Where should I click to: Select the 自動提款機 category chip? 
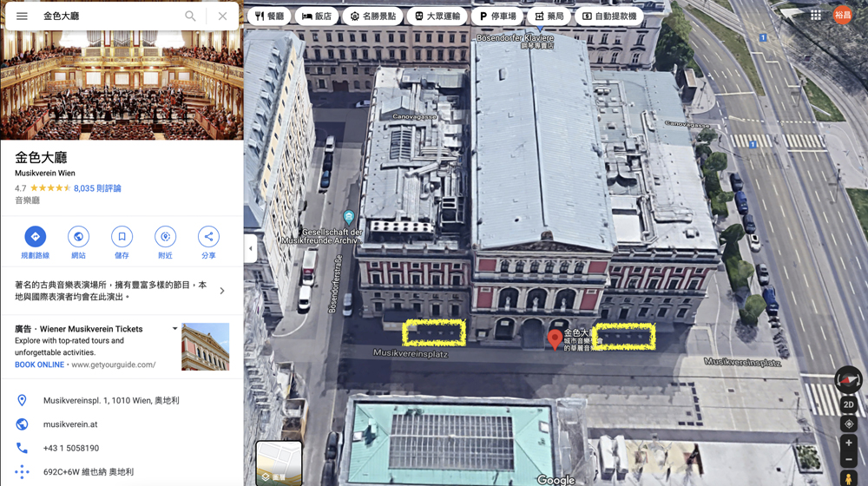click(x=609, y=16)
